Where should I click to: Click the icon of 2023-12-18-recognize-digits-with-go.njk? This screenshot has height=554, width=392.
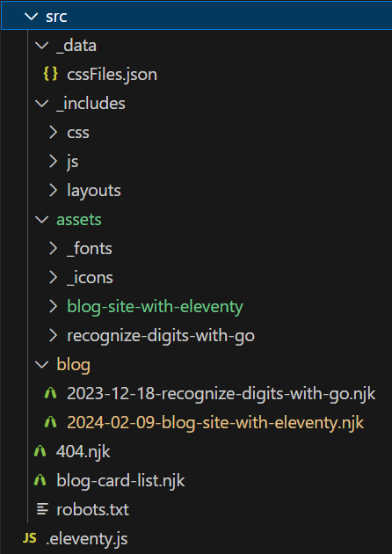click(x=50, y=393)
